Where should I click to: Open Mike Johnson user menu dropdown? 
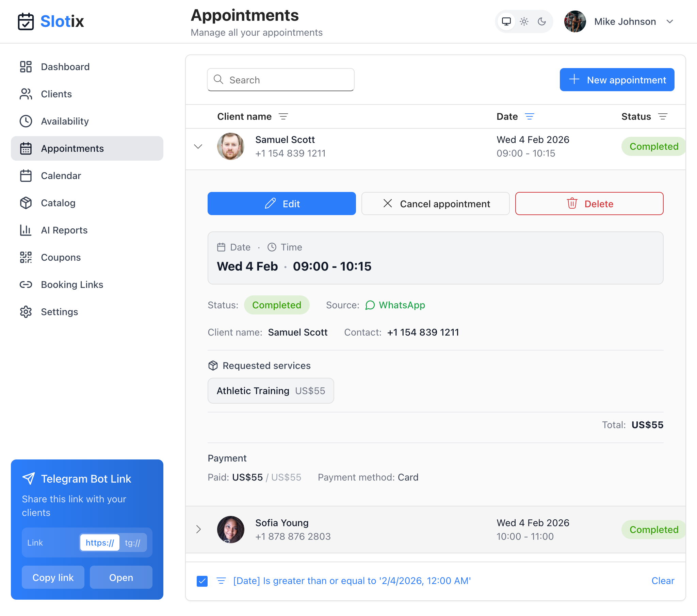(x=669, y=21)
